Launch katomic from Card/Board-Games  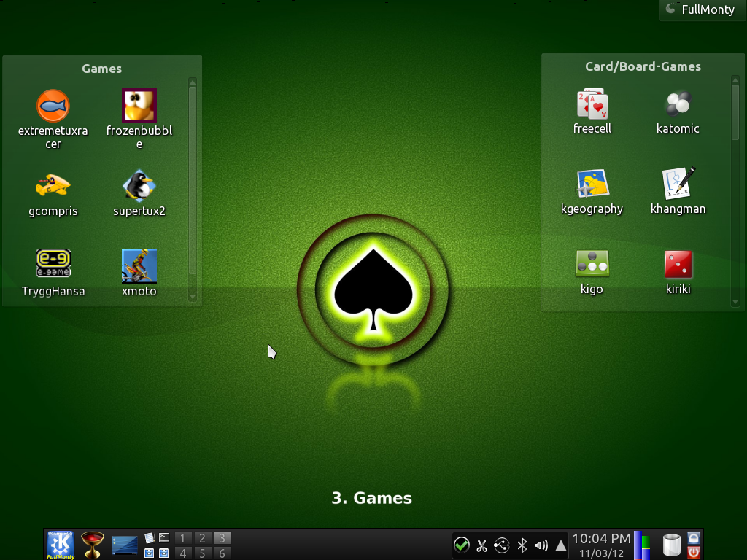[678, 104]
